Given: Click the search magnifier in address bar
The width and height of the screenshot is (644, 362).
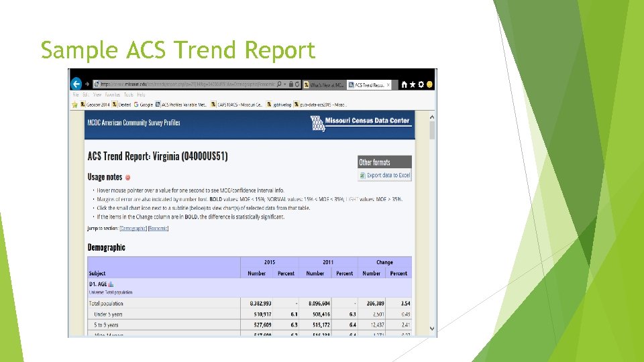Looking at the screenshot, I should [x=279, y=84].
